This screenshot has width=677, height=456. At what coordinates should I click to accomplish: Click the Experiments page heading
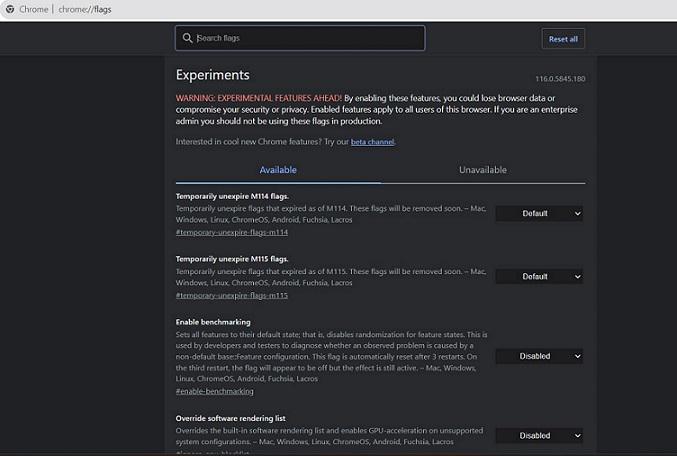pos(212,75)
